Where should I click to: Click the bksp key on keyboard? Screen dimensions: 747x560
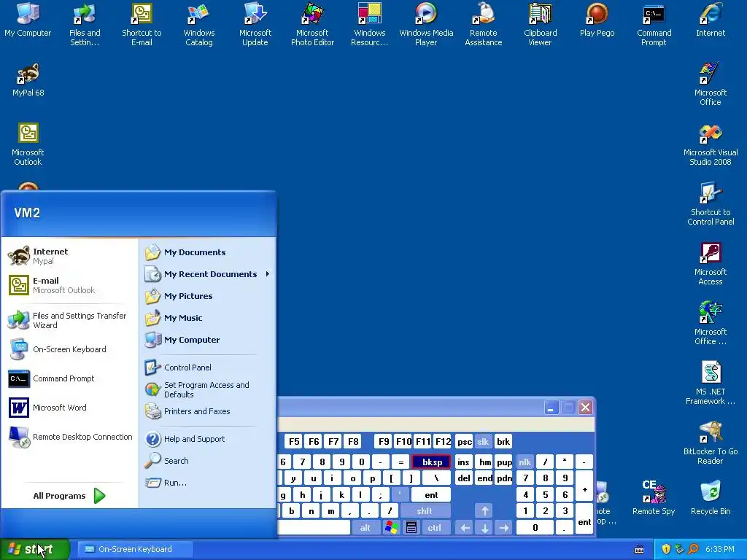tap(432, 462)
